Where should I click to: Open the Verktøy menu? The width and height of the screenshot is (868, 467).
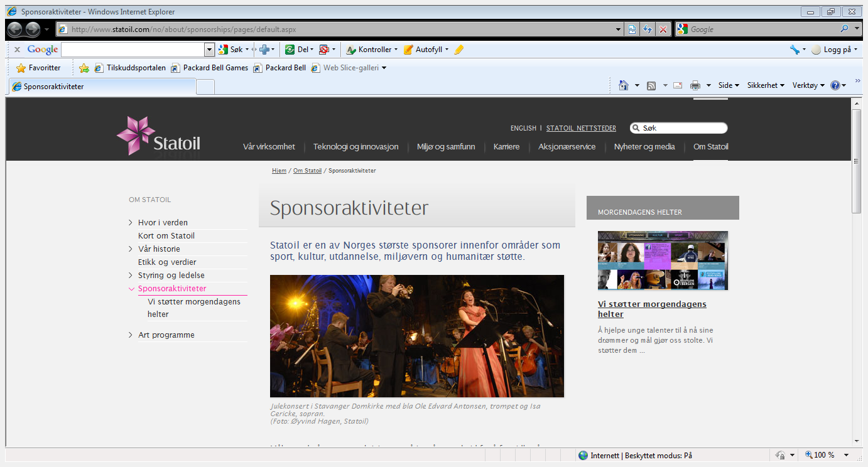pyautogui.click(x=808, y=85)
